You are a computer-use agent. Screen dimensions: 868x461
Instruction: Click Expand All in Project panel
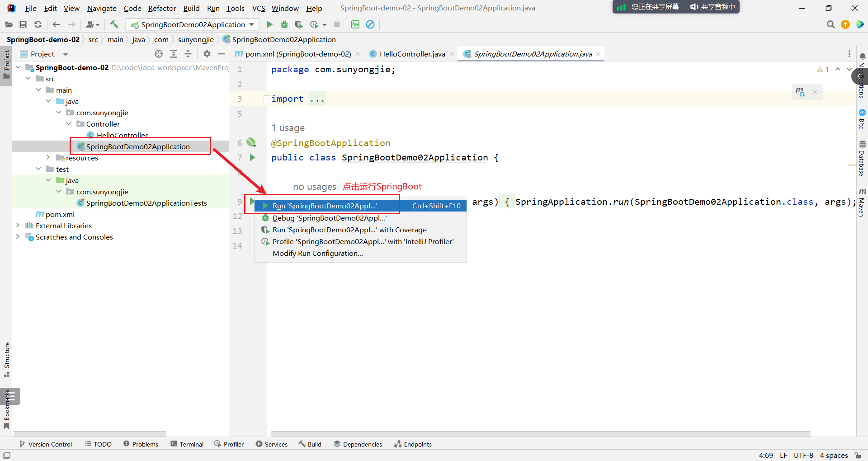coord(174,54)
